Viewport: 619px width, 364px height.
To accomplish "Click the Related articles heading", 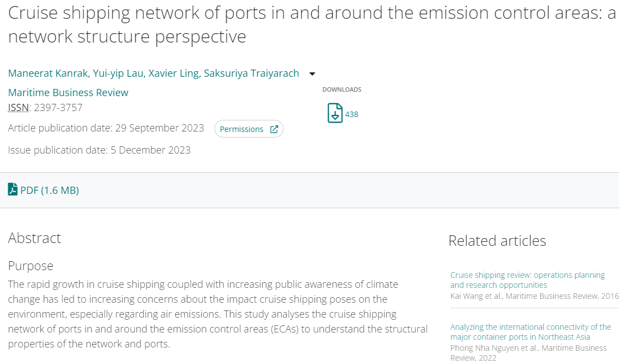I will coord(497,241).
